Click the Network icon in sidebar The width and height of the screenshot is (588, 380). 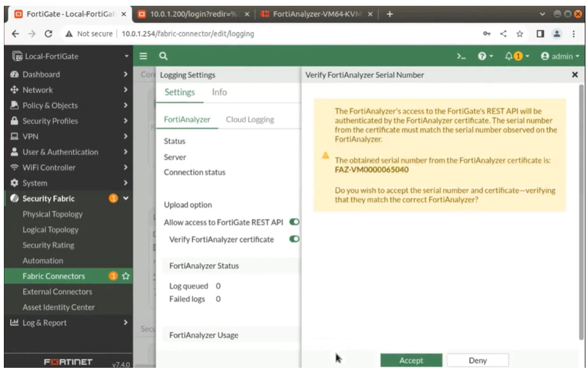[x=14, y=90]
